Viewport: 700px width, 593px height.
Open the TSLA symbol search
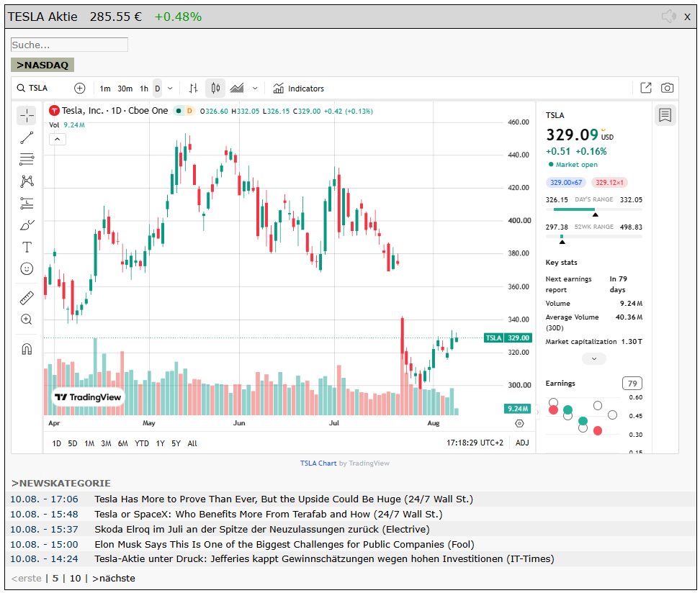pos(32,89)
